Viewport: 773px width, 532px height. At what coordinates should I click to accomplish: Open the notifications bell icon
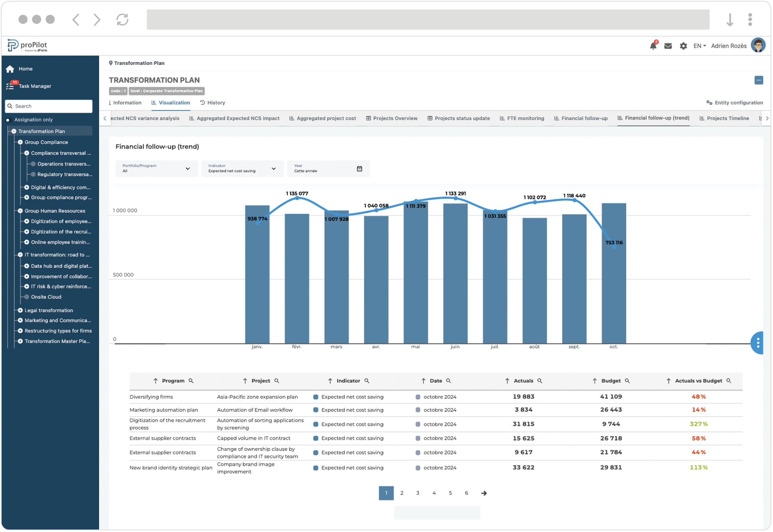[653, 46]
